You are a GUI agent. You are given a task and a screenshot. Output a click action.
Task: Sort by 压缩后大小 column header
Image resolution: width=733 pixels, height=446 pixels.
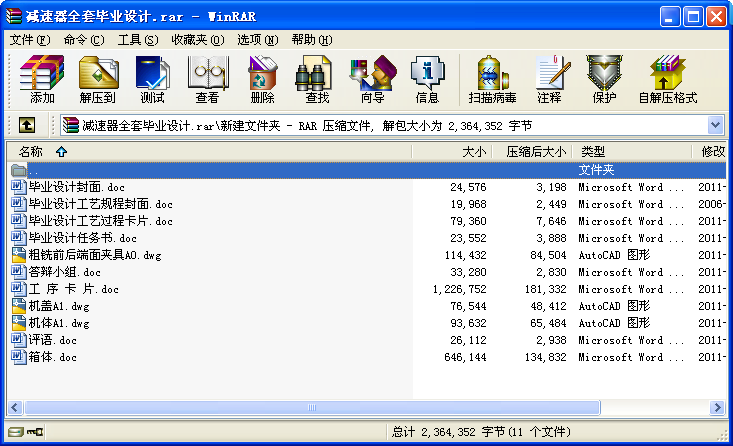pyautogui.click(x=532, y=151)
